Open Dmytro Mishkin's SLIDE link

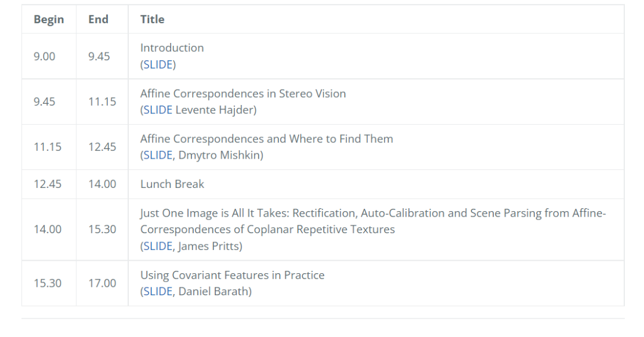[x=157, y=155]
